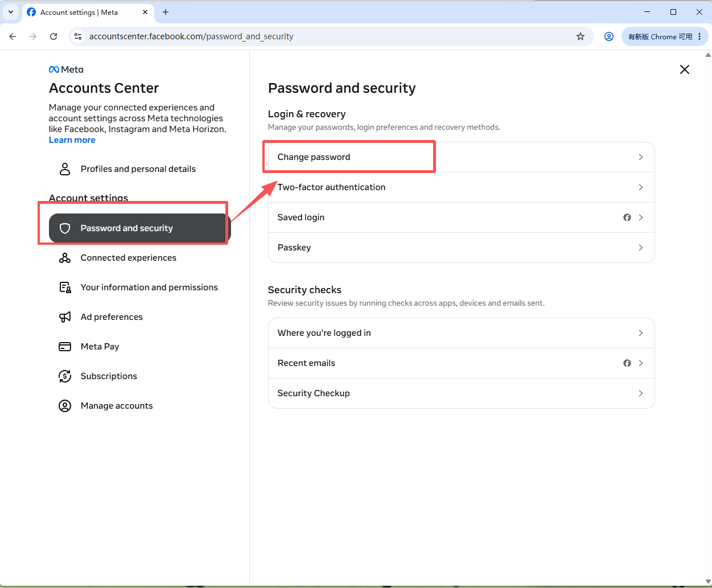Image resolution: width=712 pixels, height=588 pixels.
Task: Click the page vertical scrollbar down arrow
Action: click(708, 582)
